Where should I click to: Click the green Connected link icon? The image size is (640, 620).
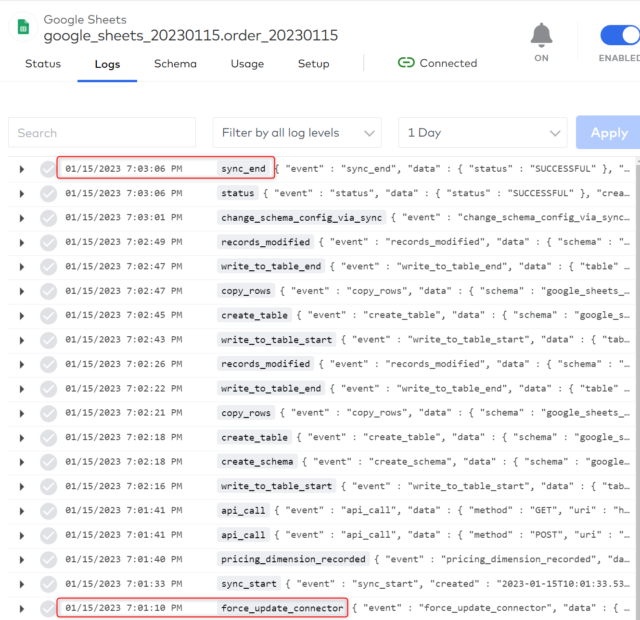pyautogui.click(x=406, y=62)
